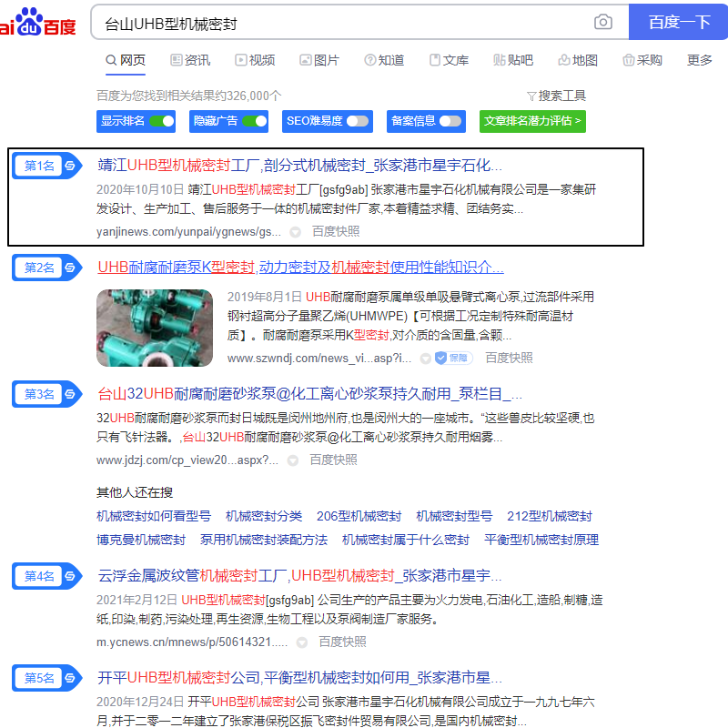Click m.ycnews.cn/mnews/p/50614321 URL

coord(192,642)
